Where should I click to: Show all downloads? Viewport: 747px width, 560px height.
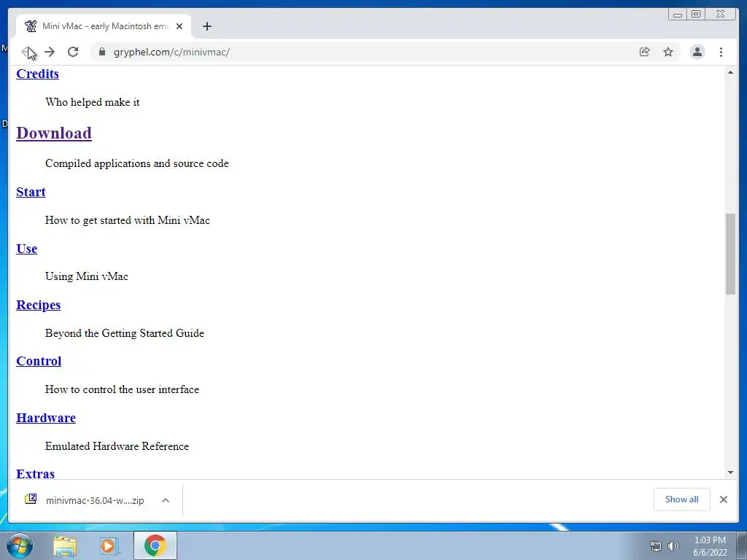tap(682, 499)
